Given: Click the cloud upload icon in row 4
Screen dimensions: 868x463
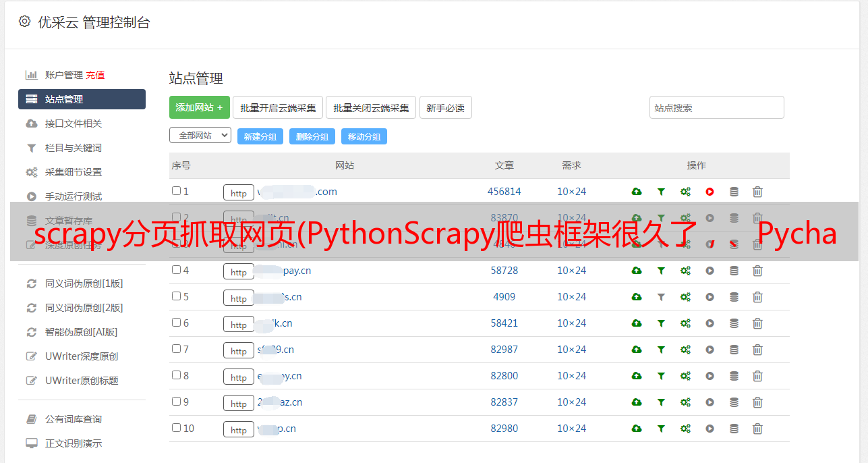Looking at the screenshot, I should click(x=637, y=271).
